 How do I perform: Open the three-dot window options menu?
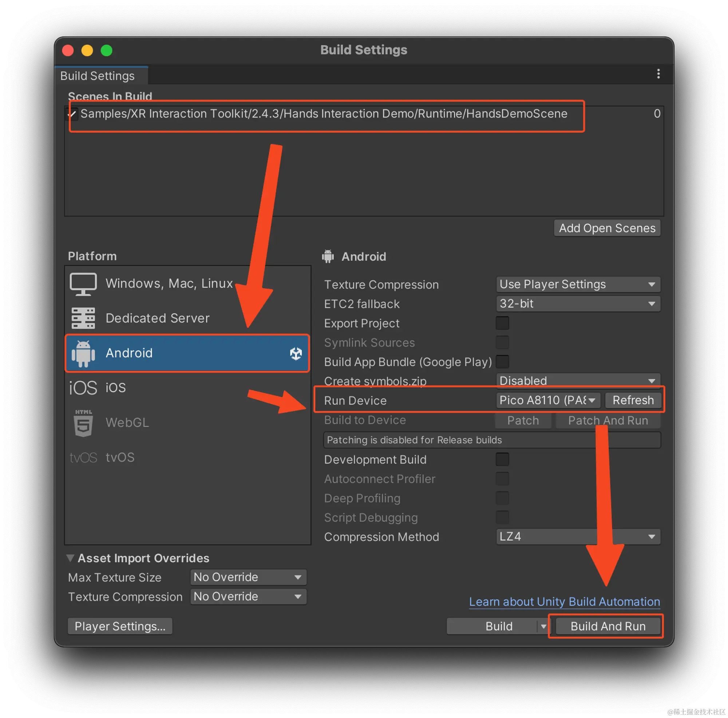[658, 74]
